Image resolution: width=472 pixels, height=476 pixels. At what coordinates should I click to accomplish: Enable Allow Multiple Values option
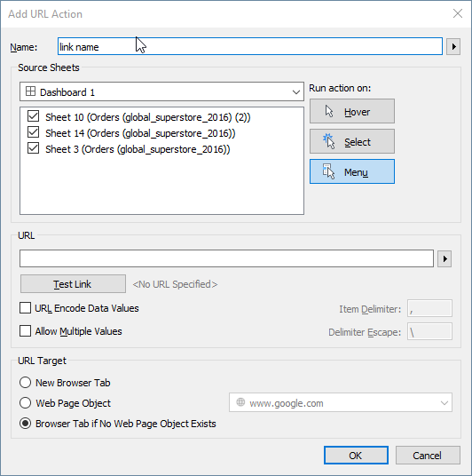pos(25,330)
